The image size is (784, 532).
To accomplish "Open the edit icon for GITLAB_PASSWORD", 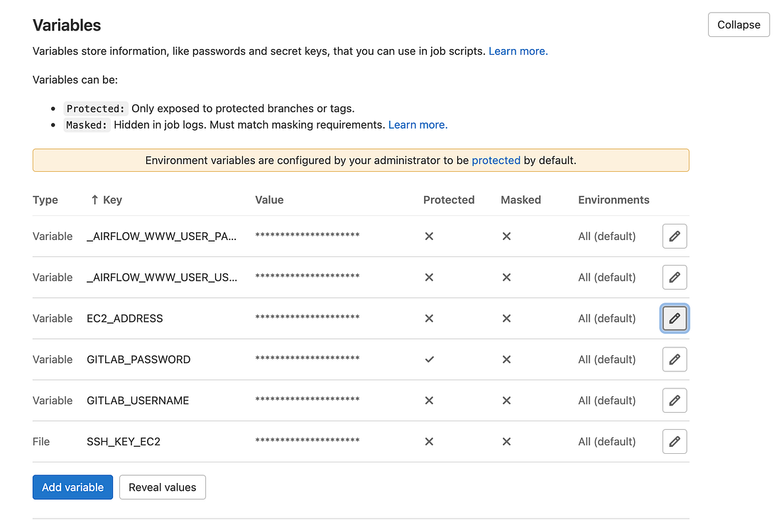I will 674,359.
